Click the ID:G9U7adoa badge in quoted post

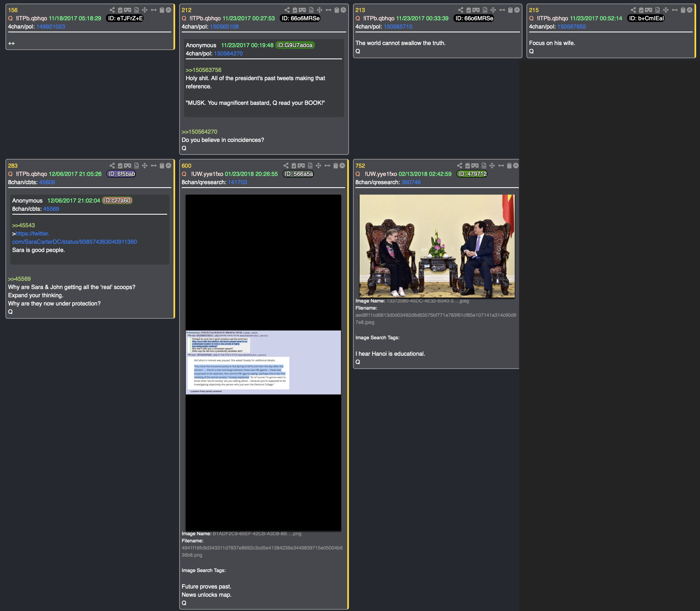tap(295, 45)
